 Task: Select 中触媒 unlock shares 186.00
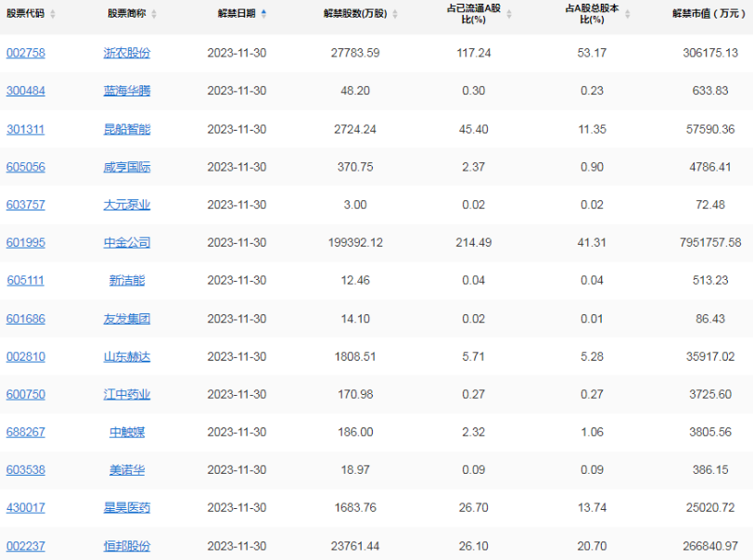click(355, 432)
